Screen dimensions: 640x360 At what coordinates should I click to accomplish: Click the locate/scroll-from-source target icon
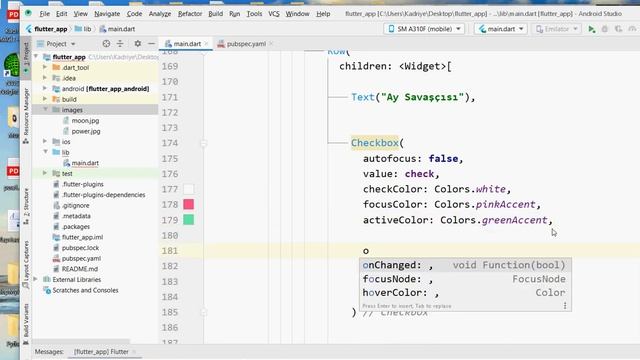pos(106,44)
